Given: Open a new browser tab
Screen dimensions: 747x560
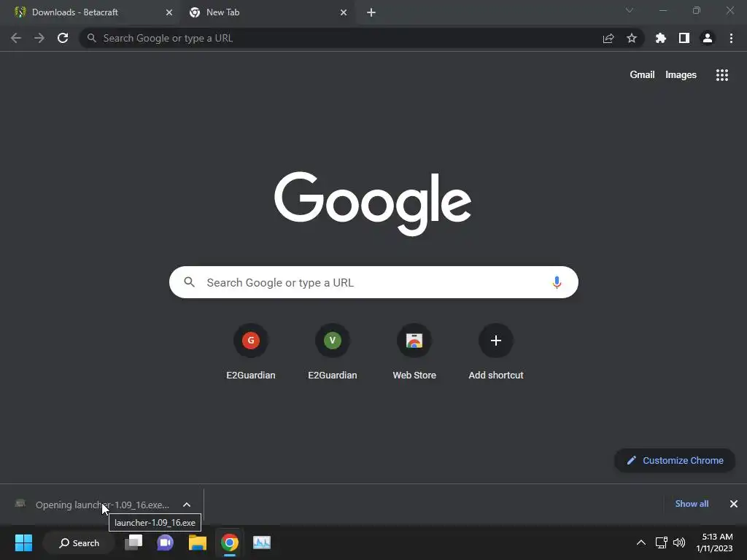Looking at the screenshot, I should point(371,12).
